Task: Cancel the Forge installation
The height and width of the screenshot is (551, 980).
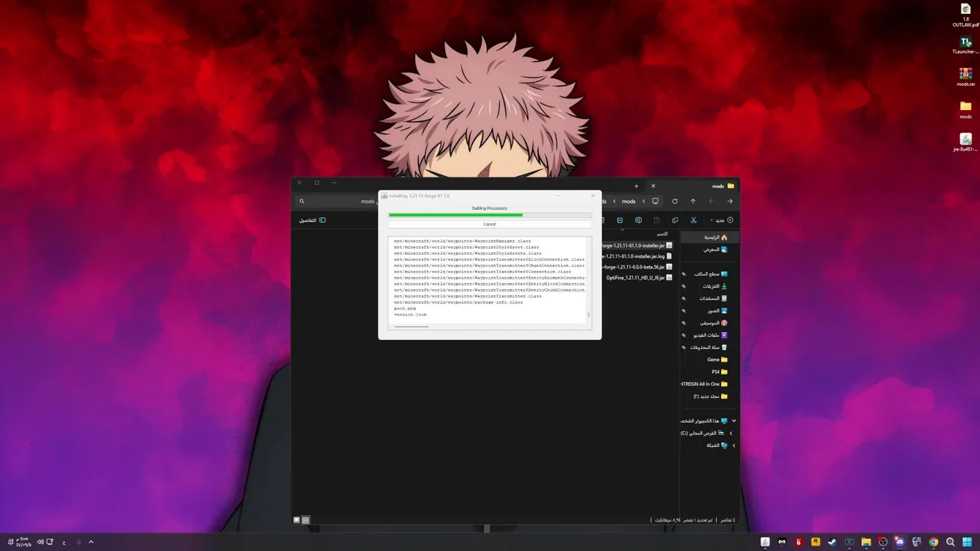Action: pos(490,224)
